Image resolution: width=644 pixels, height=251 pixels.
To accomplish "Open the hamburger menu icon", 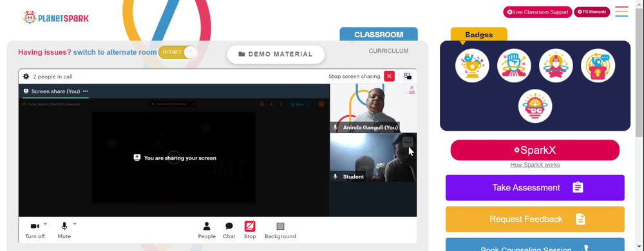I will tap(621, 12).
